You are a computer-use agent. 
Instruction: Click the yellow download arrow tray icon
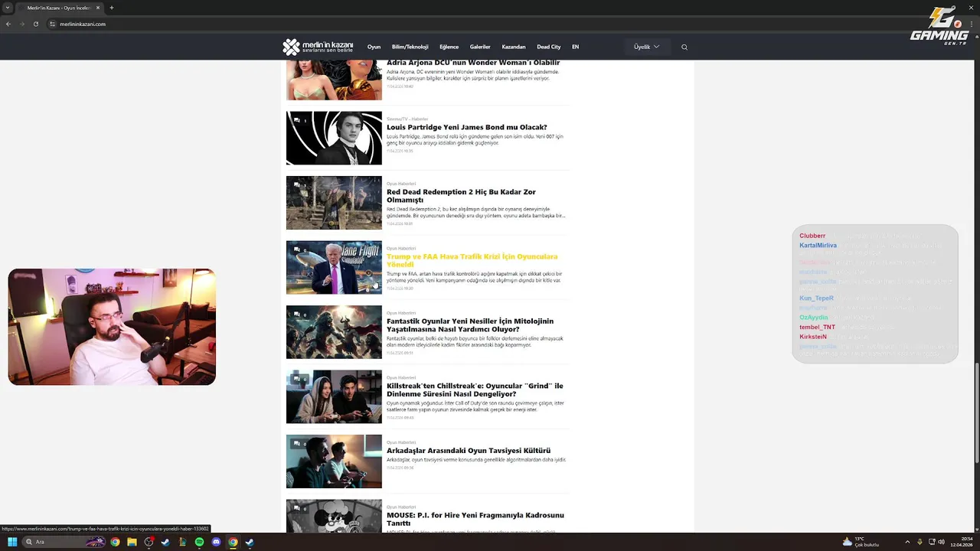tap(920, 542)
